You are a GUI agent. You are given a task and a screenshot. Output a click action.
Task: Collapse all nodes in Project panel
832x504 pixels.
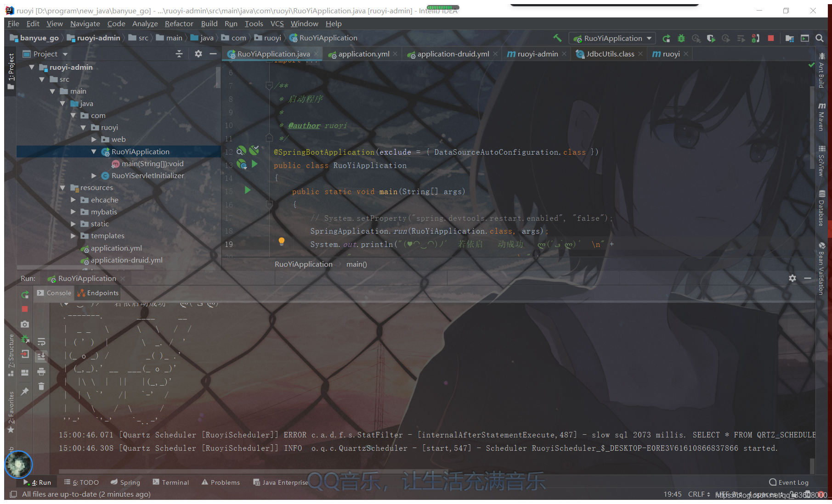(179, 54)
